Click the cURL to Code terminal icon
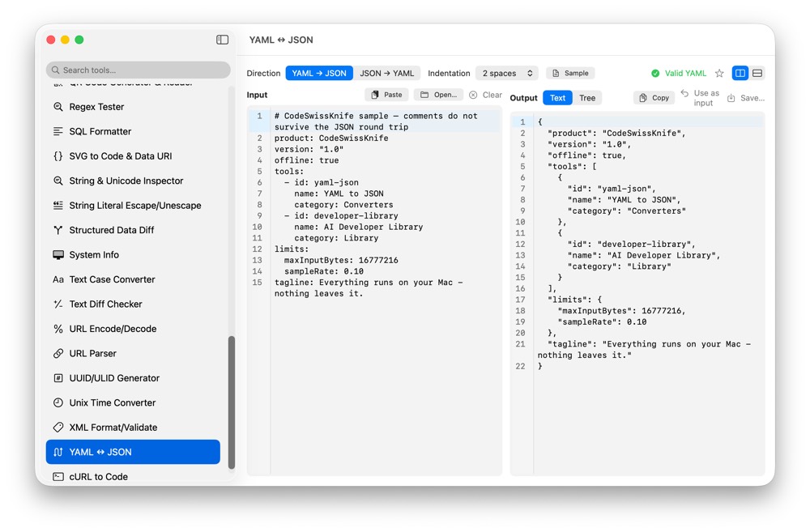Image resolution: width=810 pixels, height=532 pixels. point(58,477)
